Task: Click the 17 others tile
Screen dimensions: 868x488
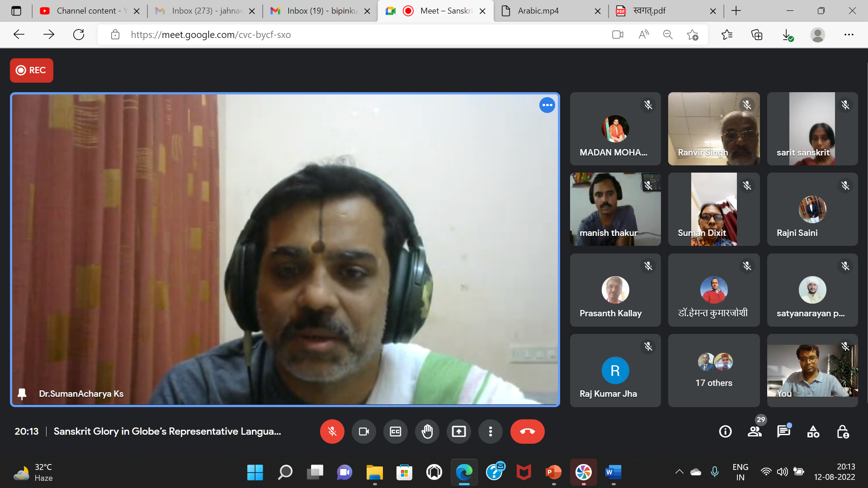Action: coord(713,371)
